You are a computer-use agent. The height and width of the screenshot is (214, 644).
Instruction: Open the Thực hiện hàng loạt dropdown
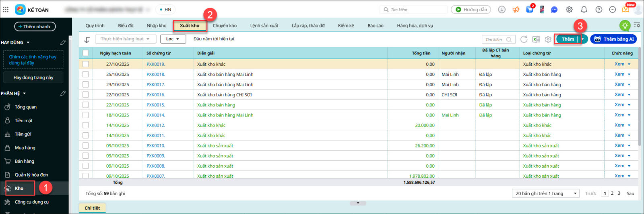[125, 39]
